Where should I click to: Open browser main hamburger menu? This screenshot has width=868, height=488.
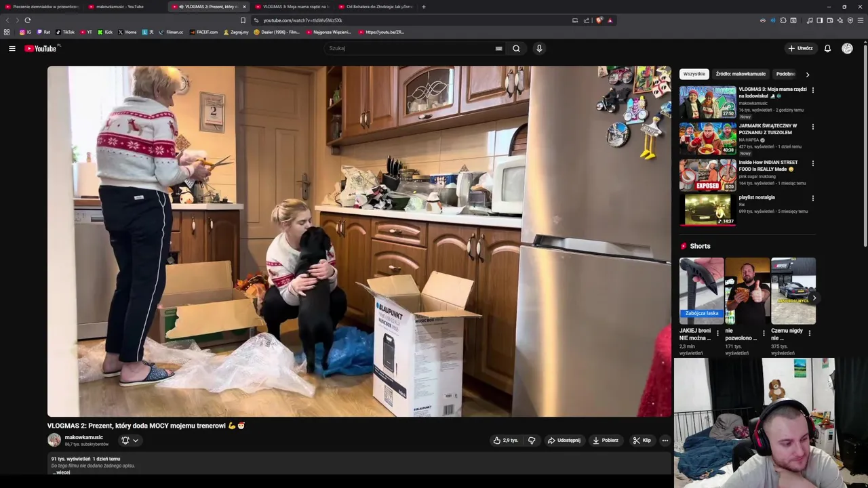point(861,20)
